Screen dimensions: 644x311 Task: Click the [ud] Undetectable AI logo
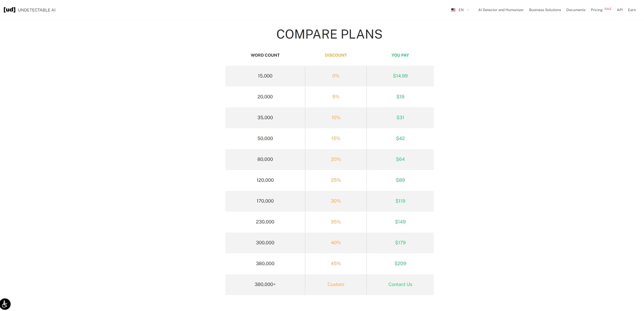click(30, 10)
